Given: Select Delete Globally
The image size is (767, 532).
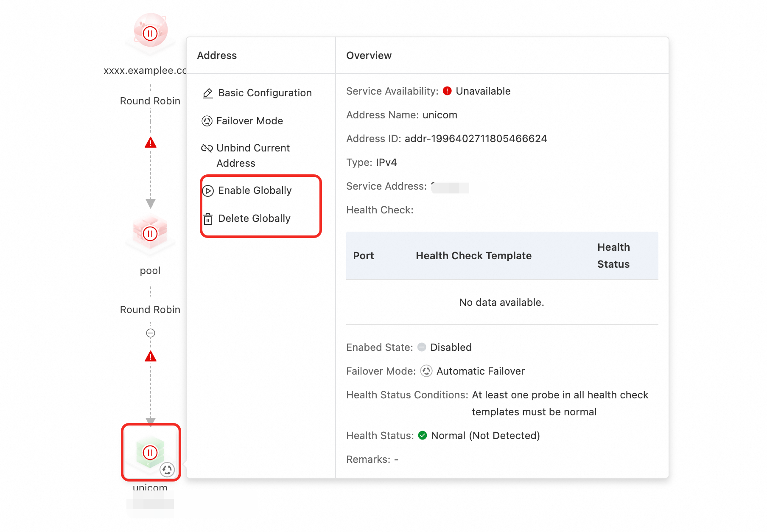Looking at the screenshot, I should click(x=247, y=218).
